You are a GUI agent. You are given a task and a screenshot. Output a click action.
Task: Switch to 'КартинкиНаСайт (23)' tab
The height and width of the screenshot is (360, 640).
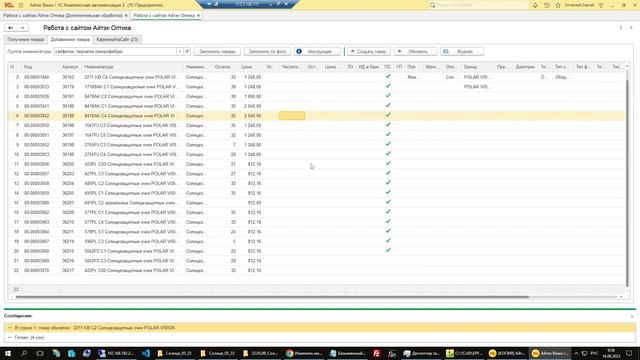118,40
